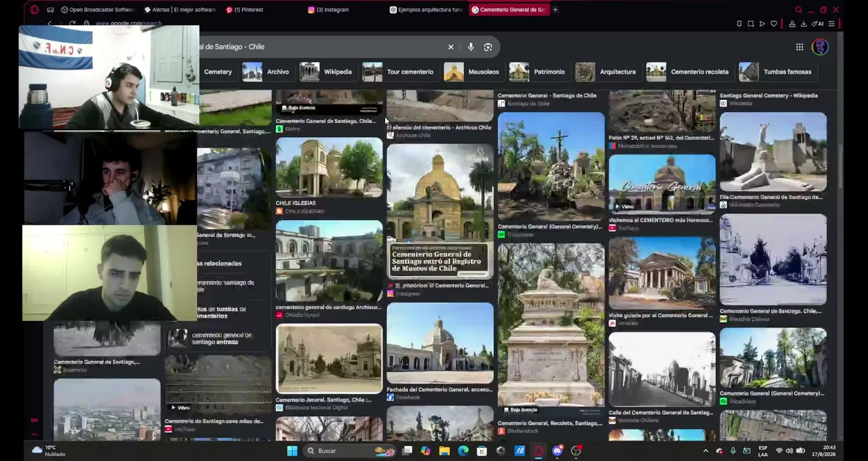The height and width of the screenshot is (461, 868).
Task: Open the Google account avatar
Action: click(x=820, y=47)
